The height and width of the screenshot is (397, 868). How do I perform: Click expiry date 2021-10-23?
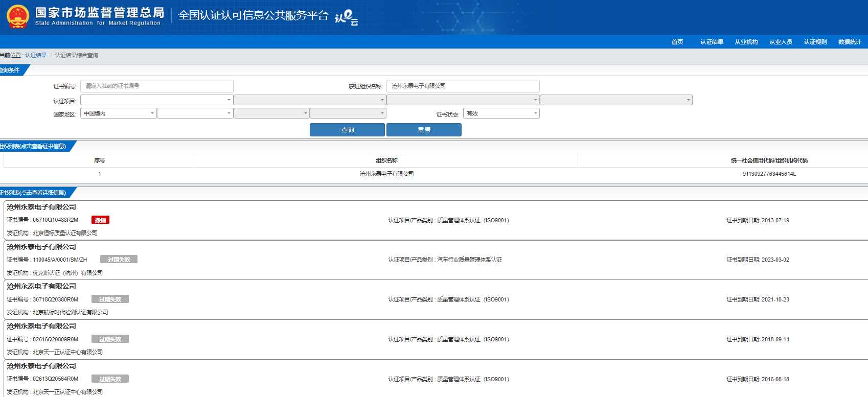click(775, 299)
